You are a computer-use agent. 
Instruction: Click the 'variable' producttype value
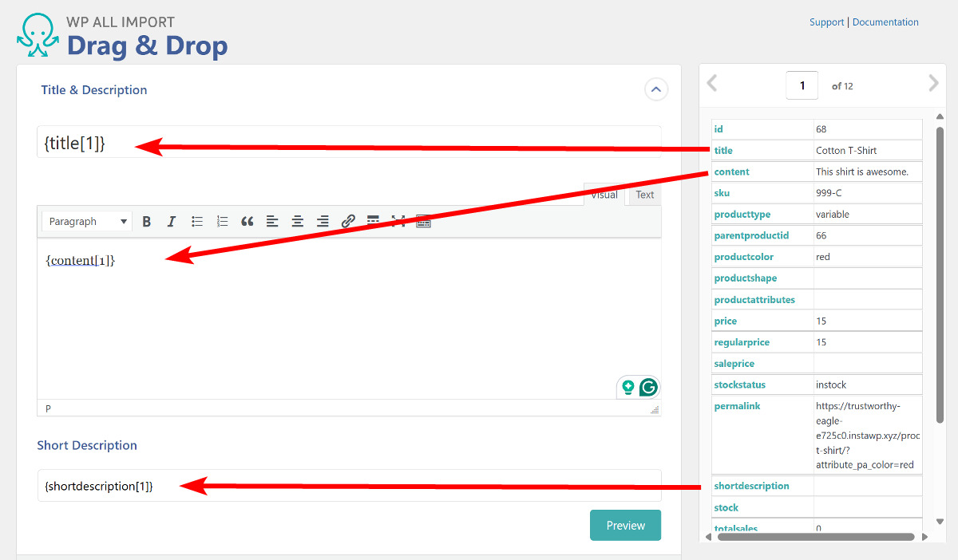833,215
